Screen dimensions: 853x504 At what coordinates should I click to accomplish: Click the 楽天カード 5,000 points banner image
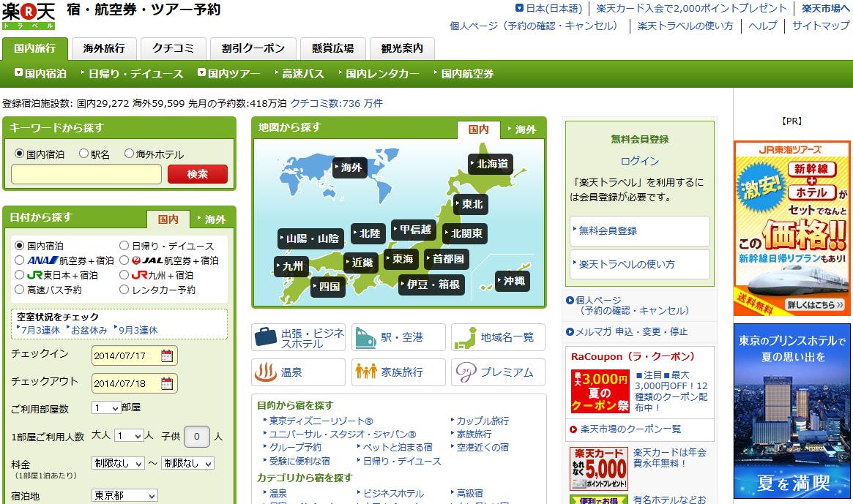[599, 469]
